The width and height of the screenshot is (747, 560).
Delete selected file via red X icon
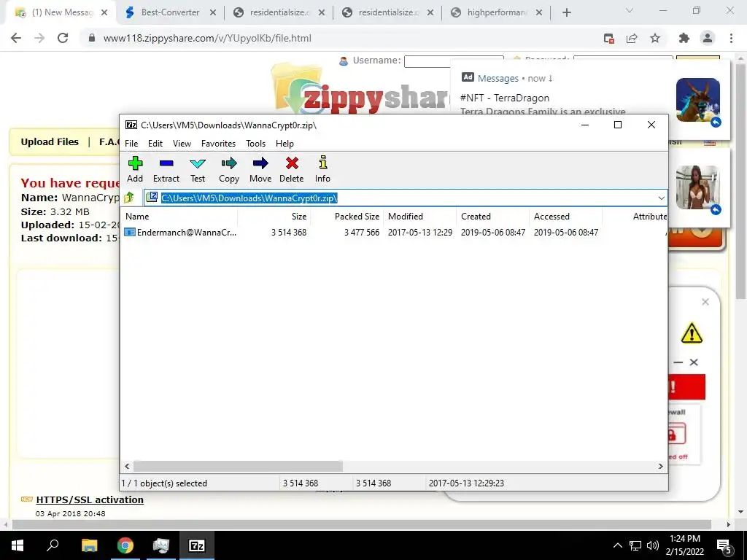(x=292, y=169)
